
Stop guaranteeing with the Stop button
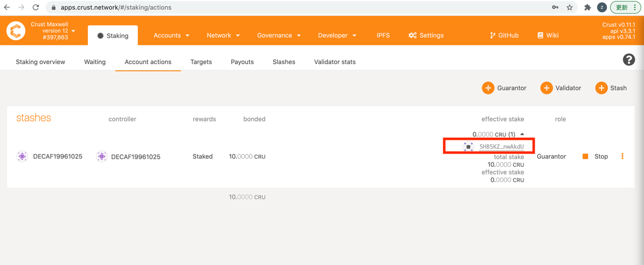[x=595, y=157]
